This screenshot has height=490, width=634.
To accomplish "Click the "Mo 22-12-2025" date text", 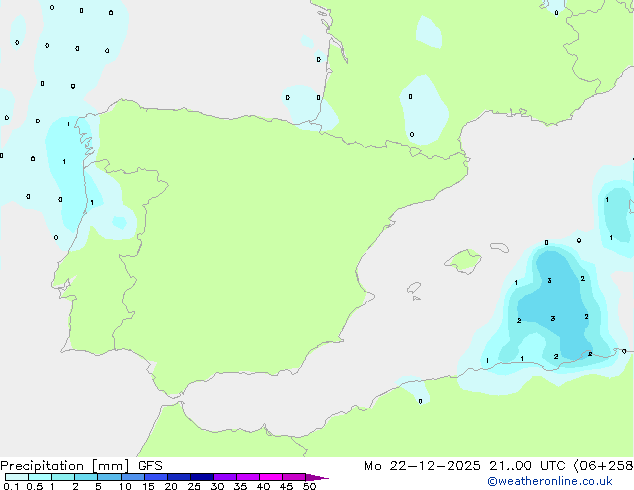I will (x=422, y=466).
